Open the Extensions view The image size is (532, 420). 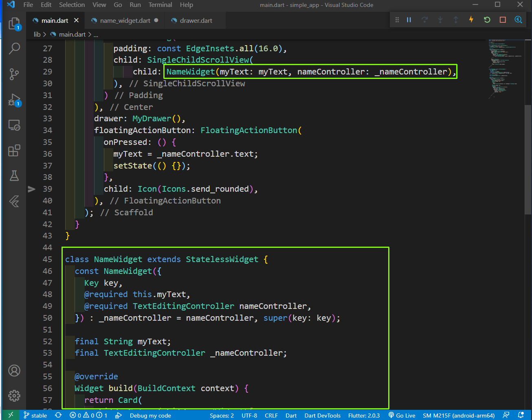coord(14,151)
